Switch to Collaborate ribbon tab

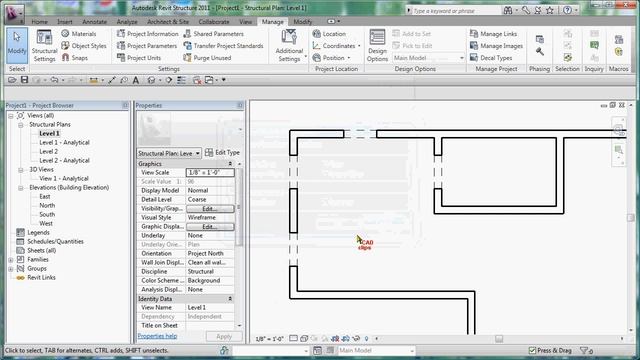coord(214,22)
